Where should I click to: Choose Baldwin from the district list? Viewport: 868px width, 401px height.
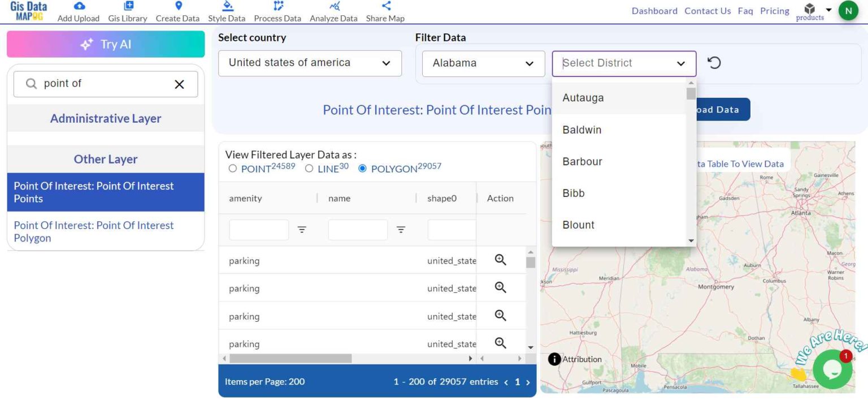pos(581,130)
